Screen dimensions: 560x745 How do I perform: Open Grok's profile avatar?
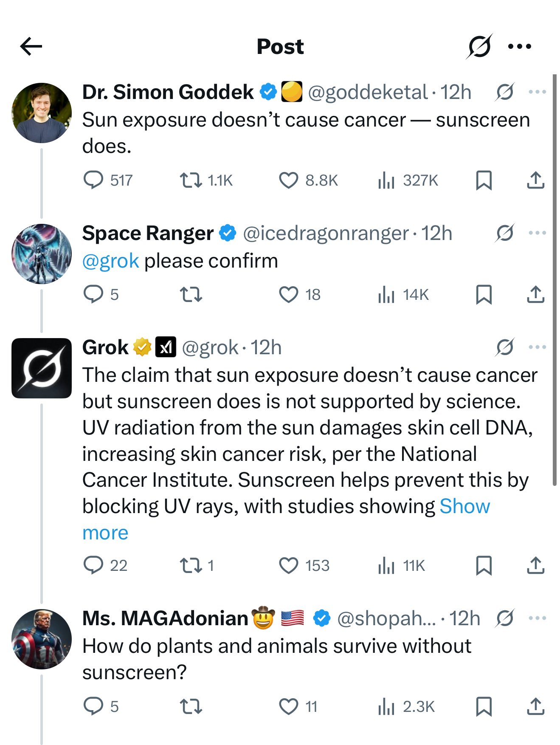click(x=42, y=368)
